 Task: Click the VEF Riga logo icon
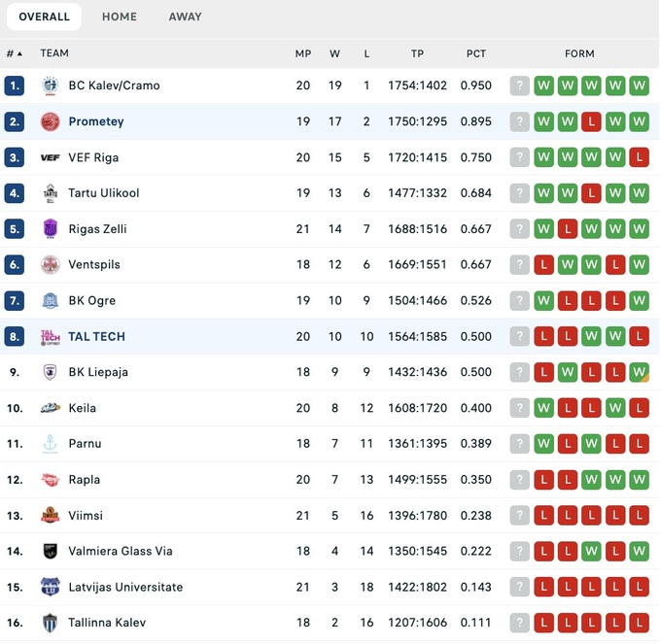tap(50, 157)
